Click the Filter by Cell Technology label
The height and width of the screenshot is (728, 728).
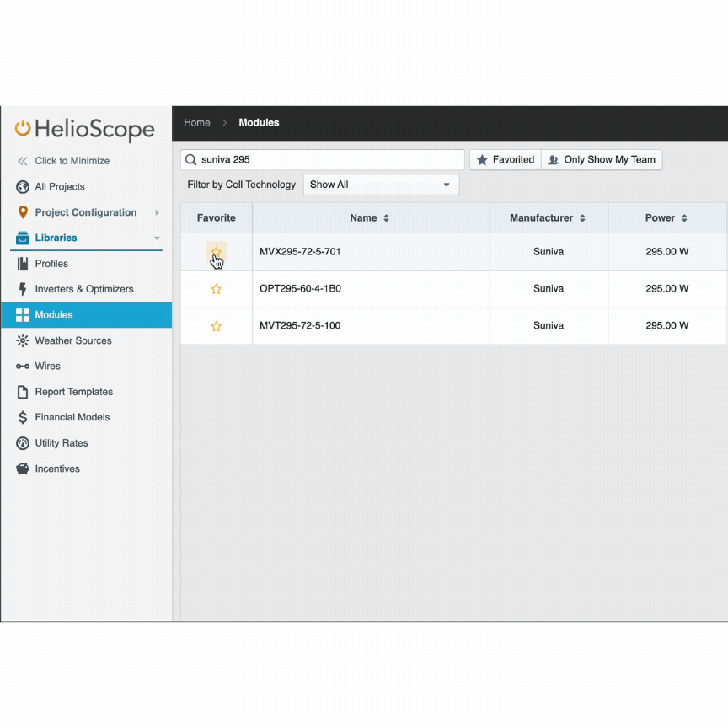click(x=242, y=185)
